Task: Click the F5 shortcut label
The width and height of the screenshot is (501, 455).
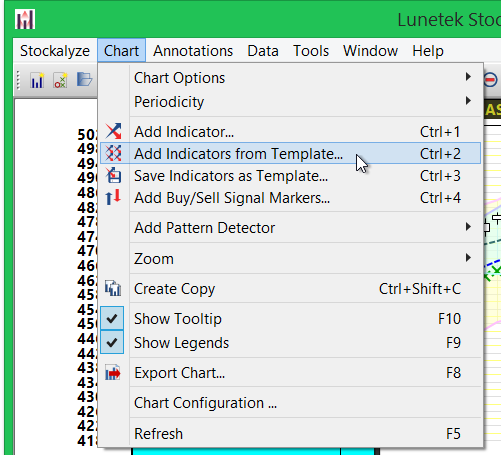Action: coord(453,434)
